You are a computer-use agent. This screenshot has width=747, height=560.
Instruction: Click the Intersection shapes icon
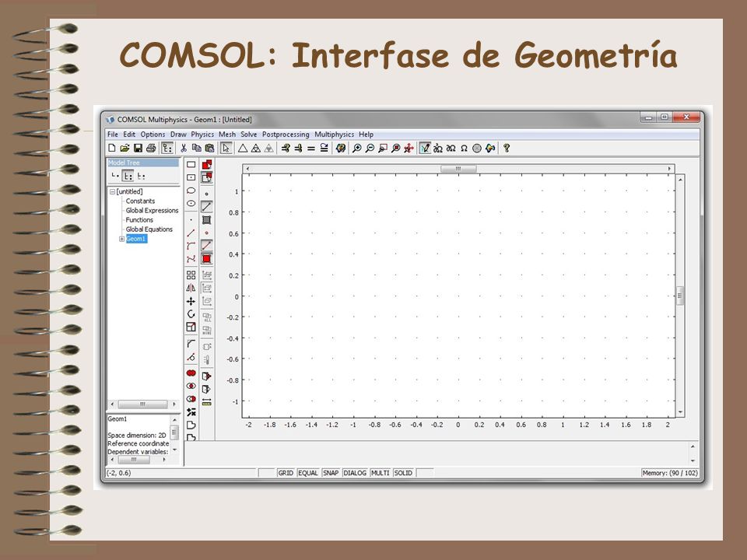coord(191,386)
